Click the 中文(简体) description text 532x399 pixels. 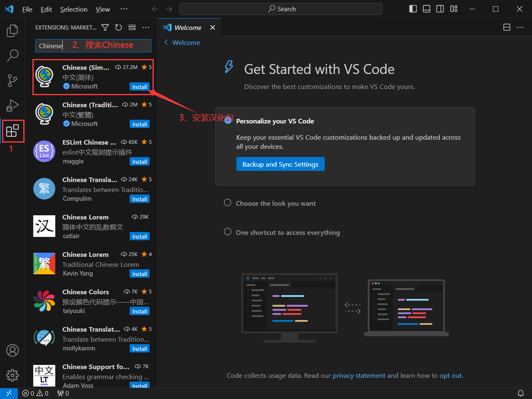tap(78, 77)
